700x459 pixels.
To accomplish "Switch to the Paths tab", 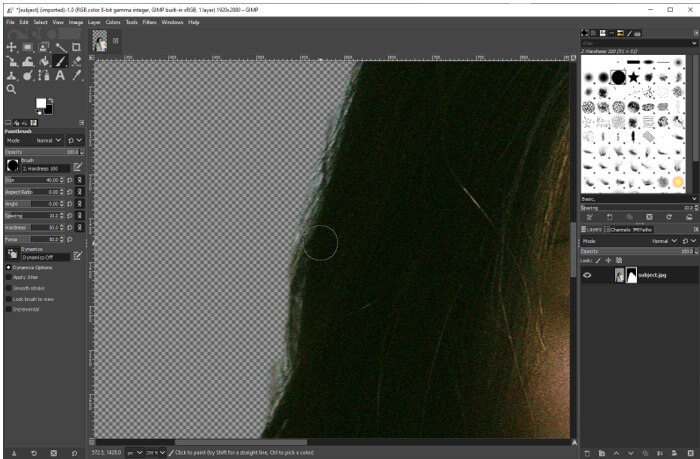I will point(642,230).
